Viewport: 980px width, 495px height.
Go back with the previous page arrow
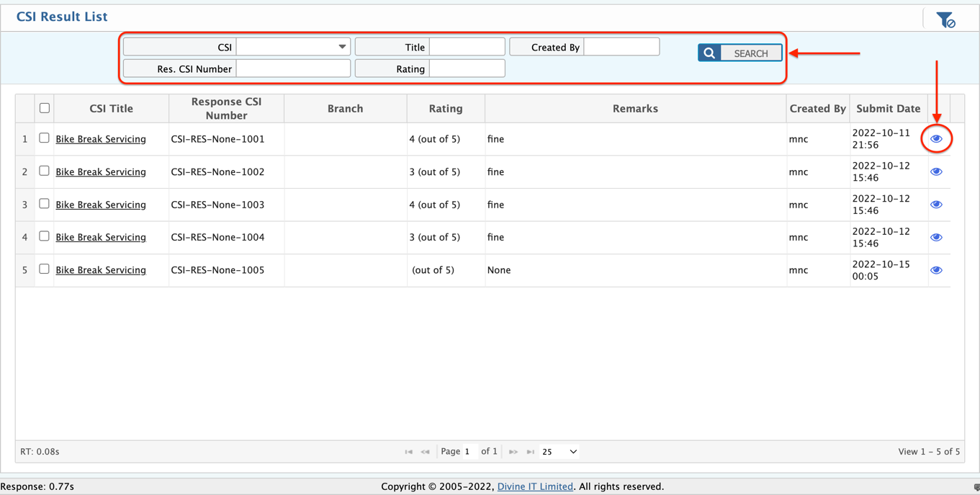pyautogui.click(x=426, y=451)
